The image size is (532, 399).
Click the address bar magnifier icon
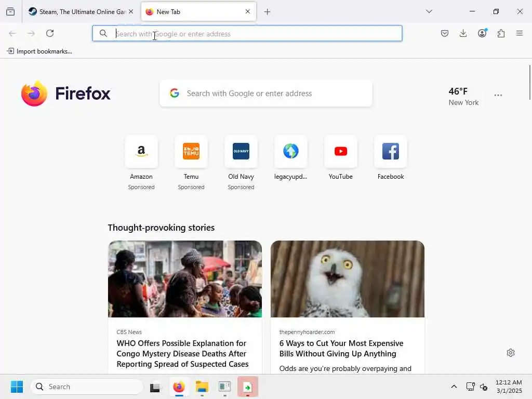(x=103, y=33)
